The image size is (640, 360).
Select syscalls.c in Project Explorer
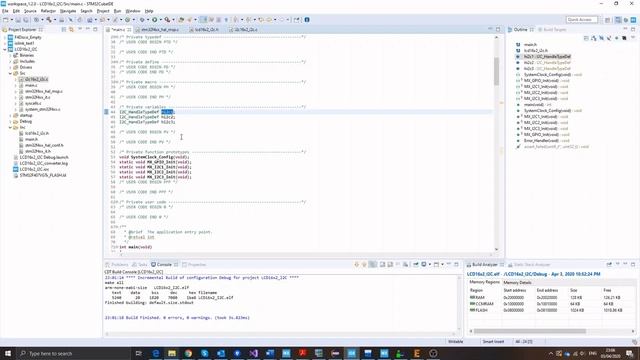pos(33,103)
